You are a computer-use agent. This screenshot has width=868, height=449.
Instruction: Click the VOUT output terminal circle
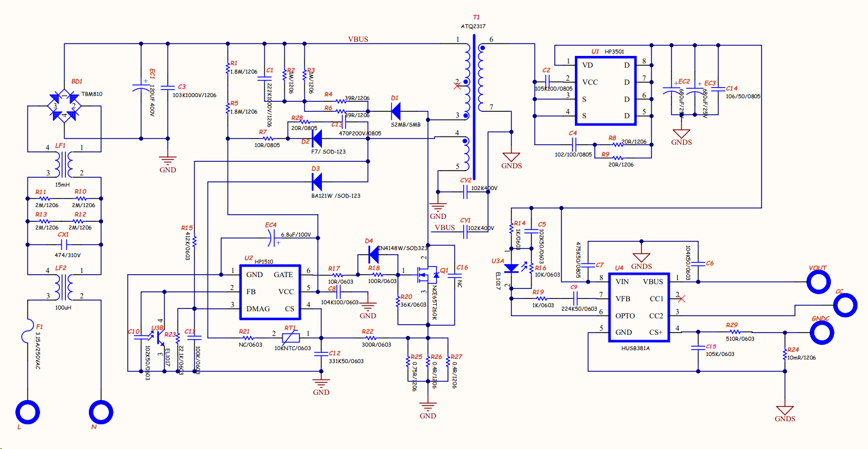pyautogui.click(x=818, y=282)
